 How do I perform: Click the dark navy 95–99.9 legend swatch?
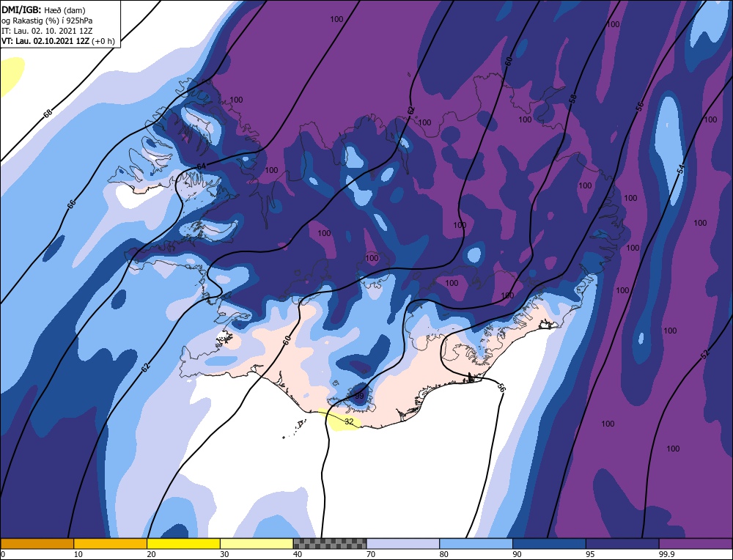622,544
